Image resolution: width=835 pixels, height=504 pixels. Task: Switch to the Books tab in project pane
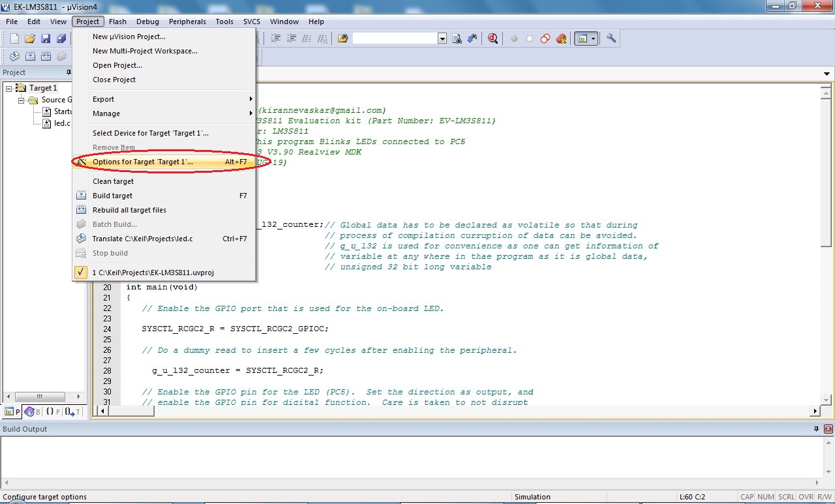[x=31, y=411]
